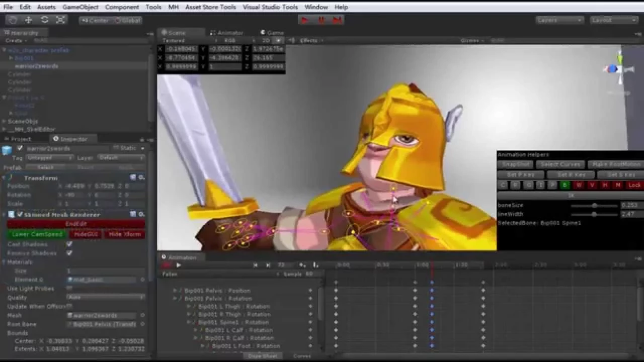
Task: Toggle Update When Offscreen checkbox
Action: (x=69, y=306)
